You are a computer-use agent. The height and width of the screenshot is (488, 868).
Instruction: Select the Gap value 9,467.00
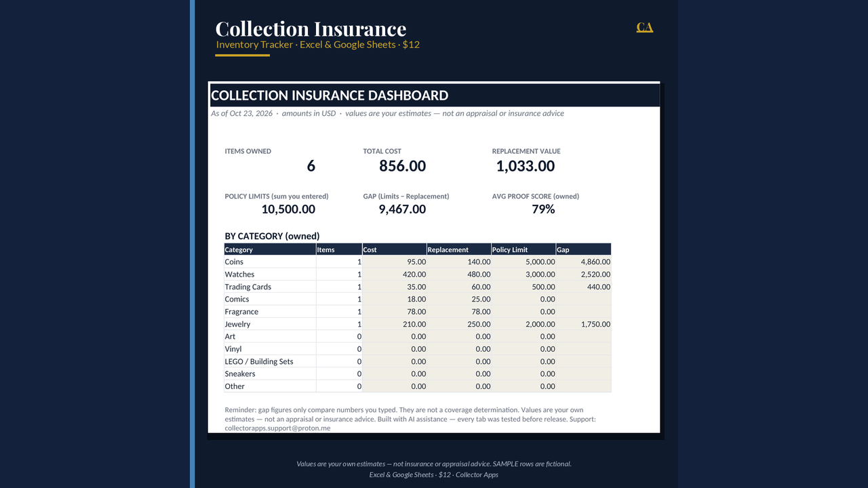[x=402, y=209]
